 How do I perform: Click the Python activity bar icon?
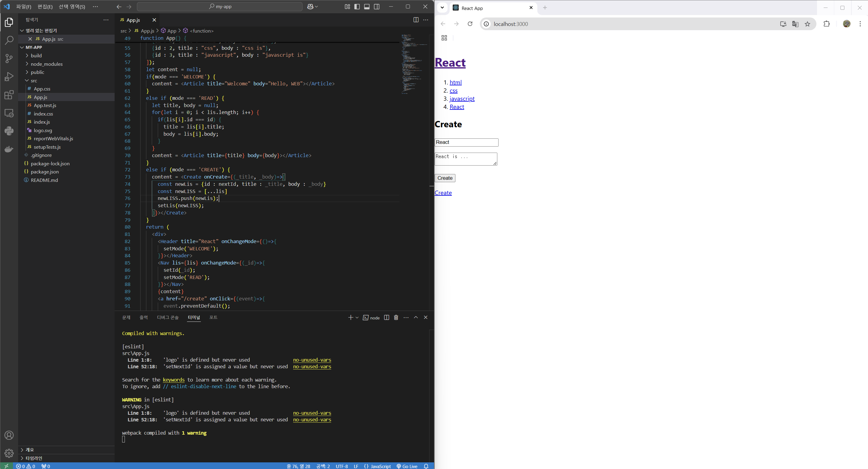tap(9, 131)
